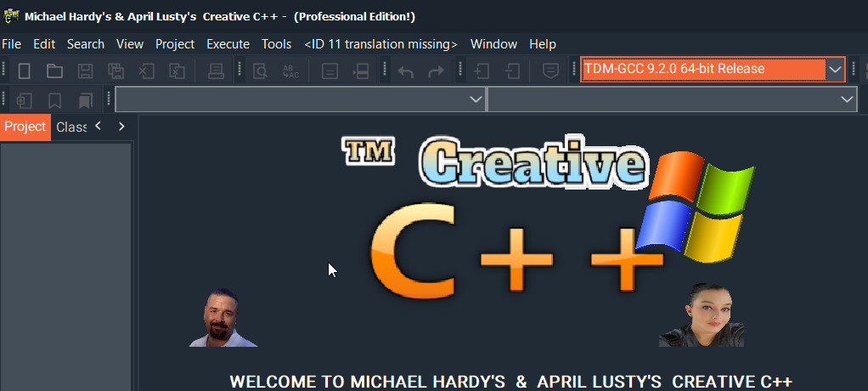
Task: Save the current file
Action: click(85, 71)
